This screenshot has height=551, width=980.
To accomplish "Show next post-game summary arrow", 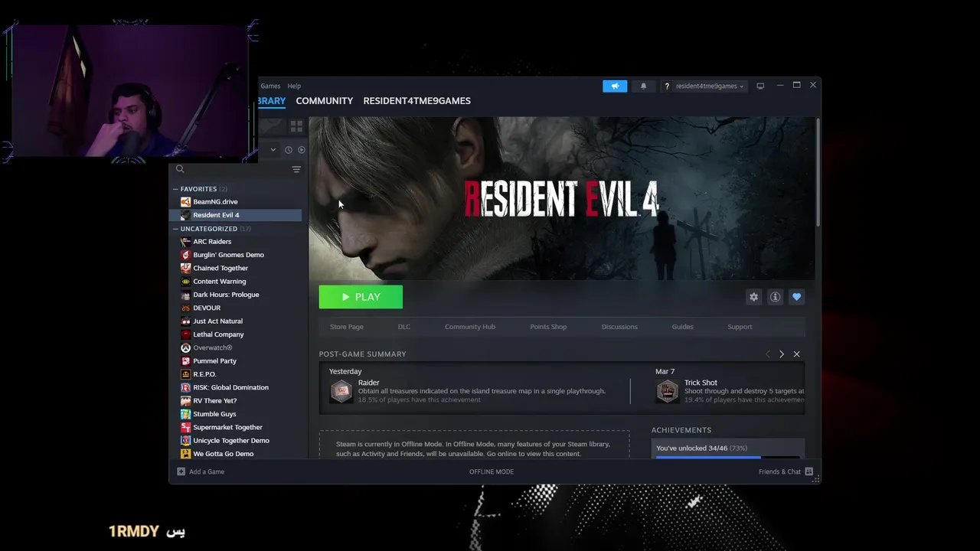I will (782, 354).
